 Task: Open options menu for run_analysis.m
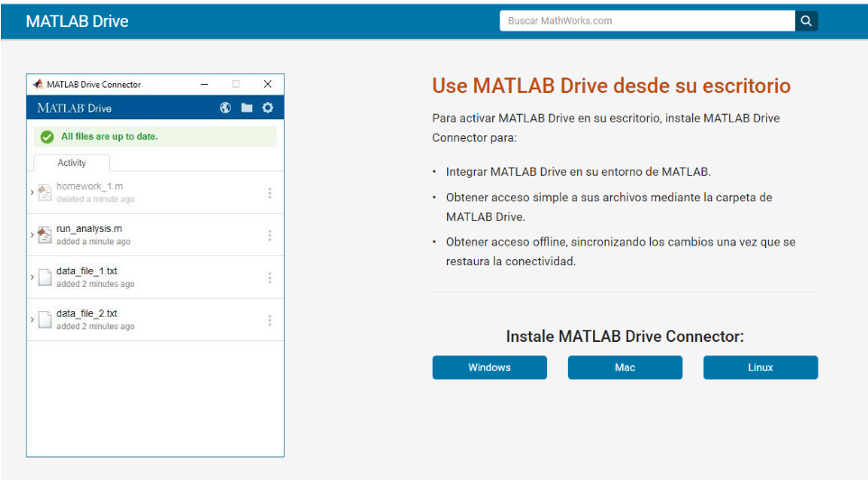(270, 235)
